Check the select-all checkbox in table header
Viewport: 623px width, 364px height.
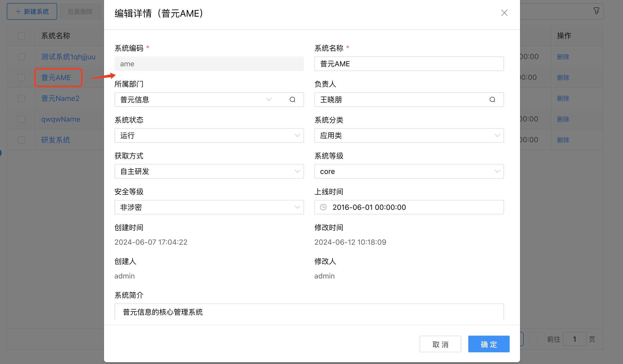tap(21, 36)
